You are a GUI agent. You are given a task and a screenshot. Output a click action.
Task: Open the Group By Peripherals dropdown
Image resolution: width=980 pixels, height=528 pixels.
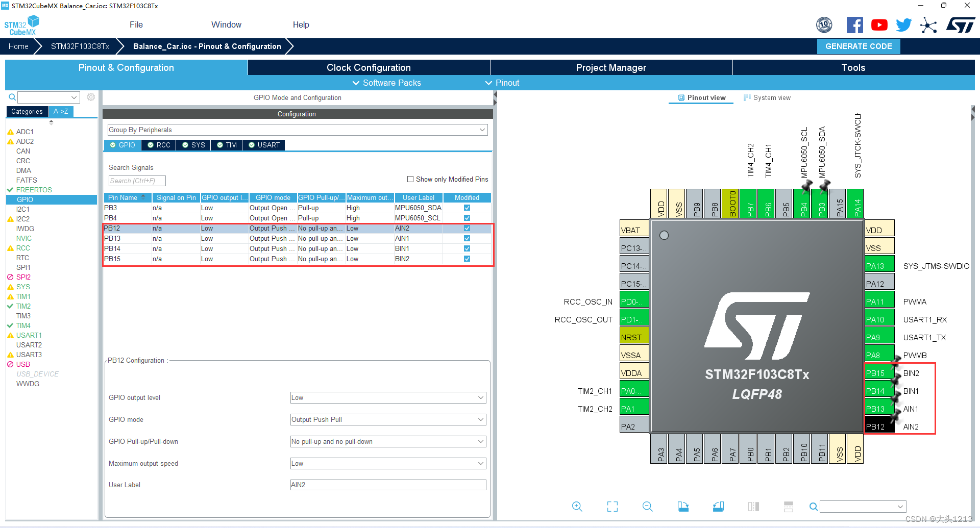click(298, 130)
